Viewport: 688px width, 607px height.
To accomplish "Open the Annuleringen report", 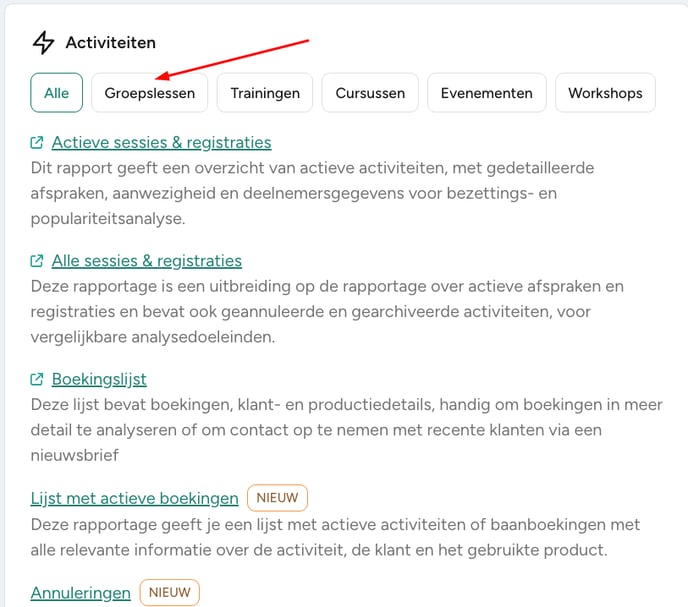I will click(81, 593).
